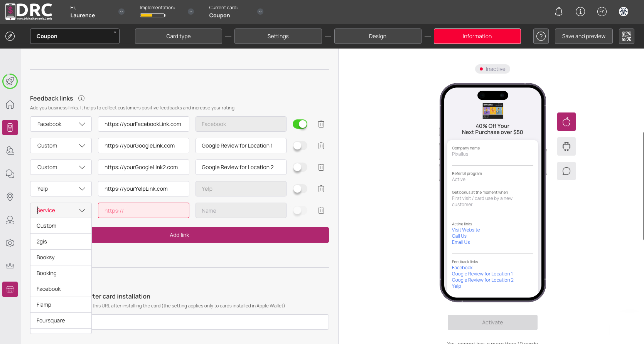
Task: Switch preview to Android view
Action: (566, 146)
